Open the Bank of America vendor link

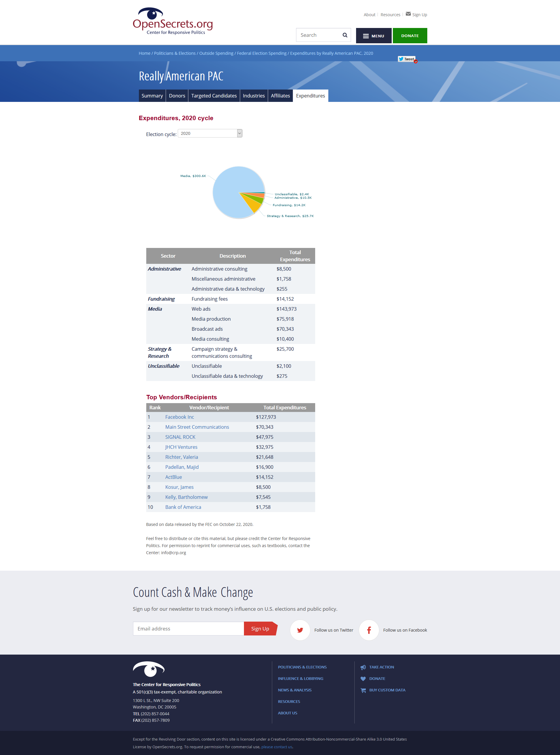(x=183, y=507)
